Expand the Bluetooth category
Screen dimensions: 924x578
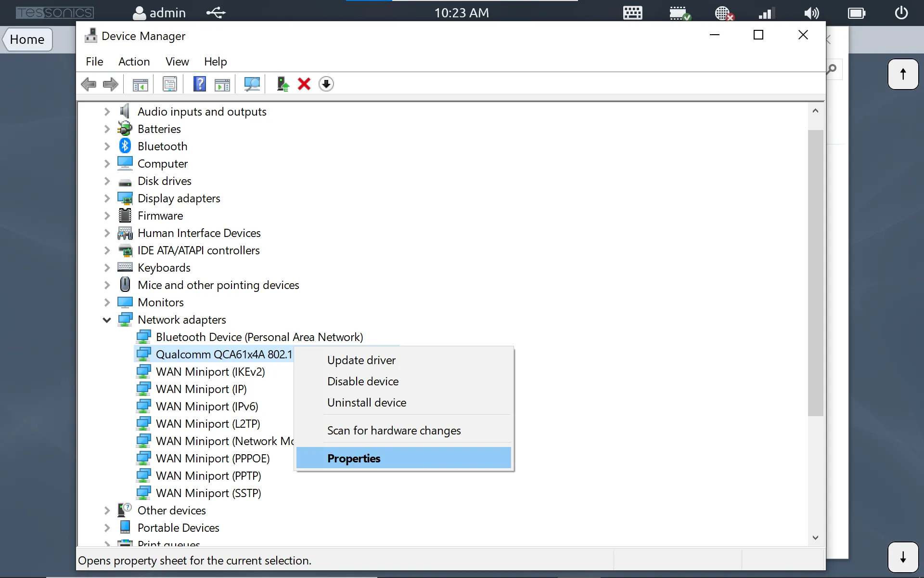click(x=107, y=146)
